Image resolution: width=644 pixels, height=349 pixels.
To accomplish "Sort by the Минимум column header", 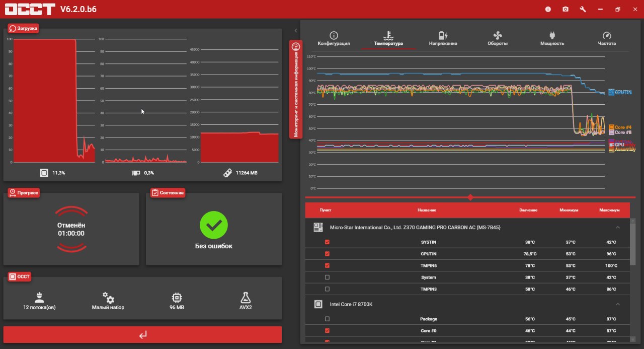I will point(569,210).
